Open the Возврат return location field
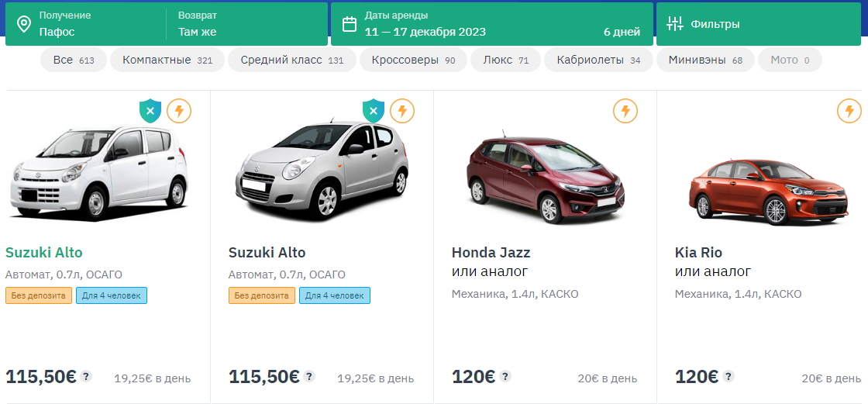 click(x=247, y=24)
